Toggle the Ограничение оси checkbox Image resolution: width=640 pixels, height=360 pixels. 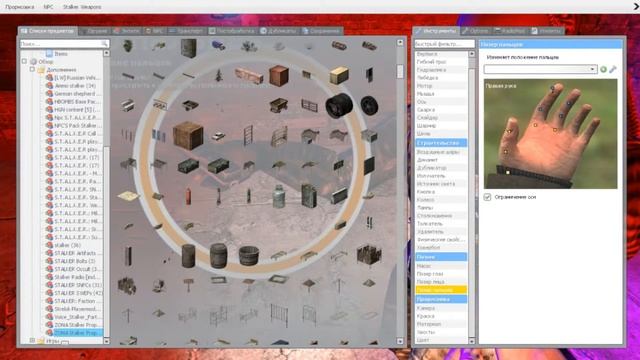point(487,197)
